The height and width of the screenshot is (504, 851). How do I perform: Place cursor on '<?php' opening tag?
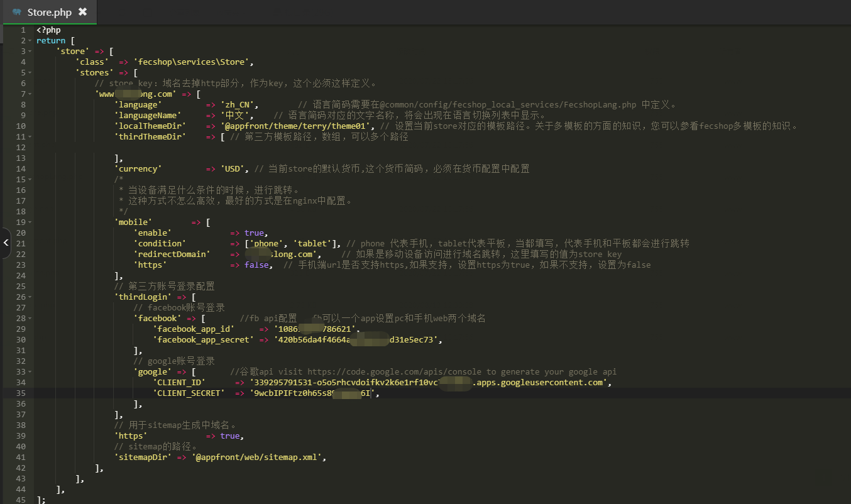click(48, 30)
